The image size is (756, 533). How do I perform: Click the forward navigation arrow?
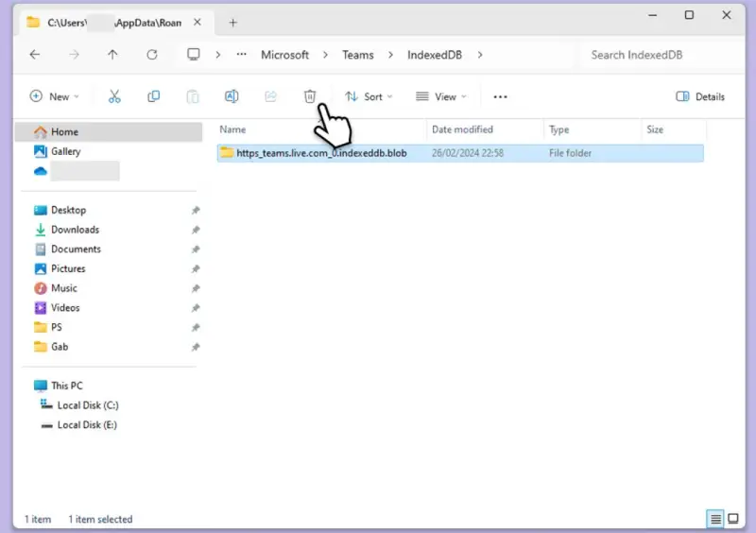click(x=74, y=55)
